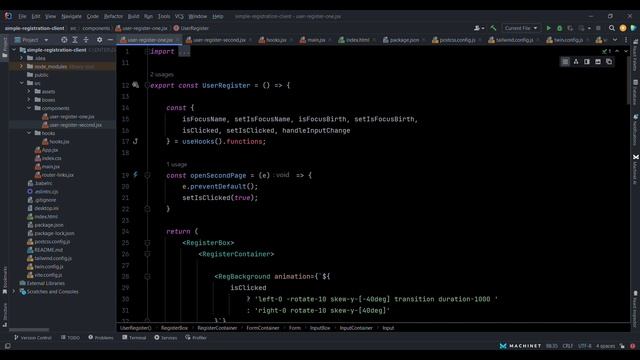Expand the assets folder

coord(29,91)
